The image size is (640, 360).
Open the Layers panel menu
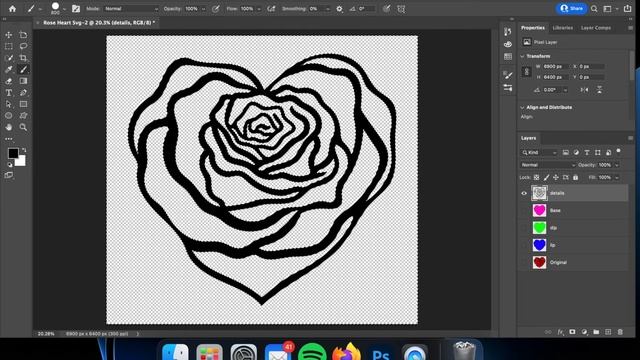(x=630, y=138)
